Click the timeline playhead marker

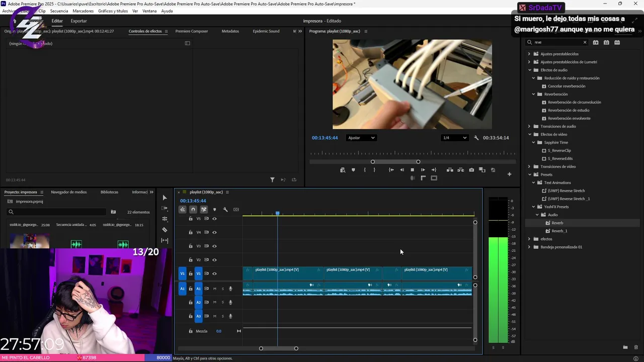pyautogui.click(x=277, y=213)
